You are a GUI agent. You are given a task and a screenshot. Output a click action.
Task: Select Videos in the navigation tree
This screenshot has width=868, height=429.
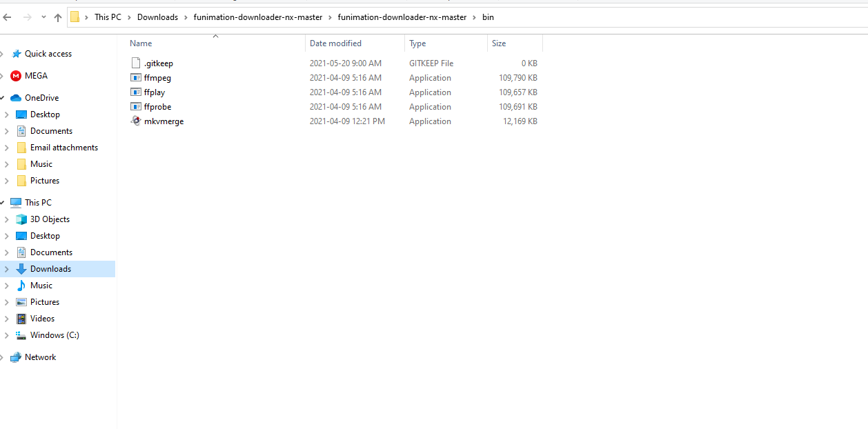42,319
